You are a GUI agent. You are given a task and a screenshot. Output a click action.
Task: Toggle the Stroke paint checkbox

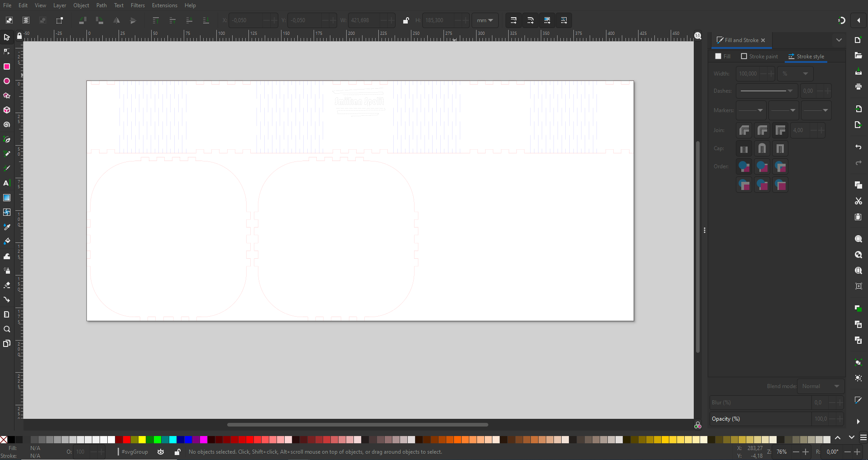tap(744, 56)
